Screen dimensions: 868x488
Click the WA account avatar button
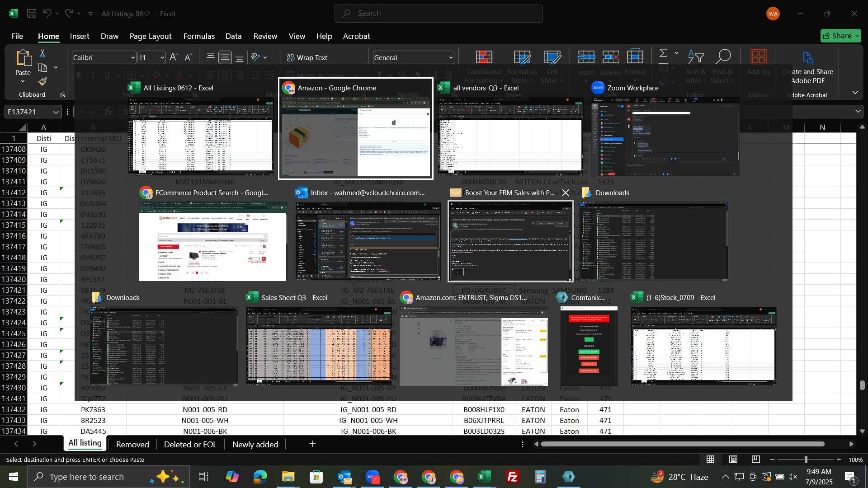[773, 14]
